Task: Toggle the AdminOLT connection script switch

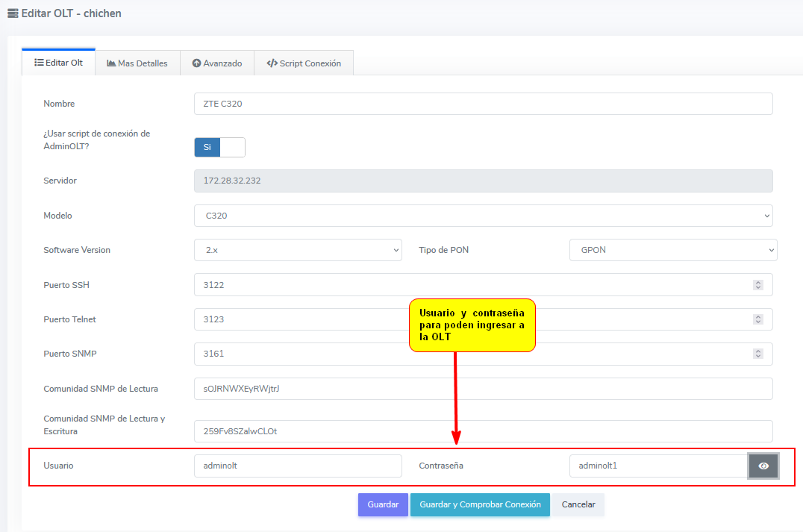Action: pos(219,147)
